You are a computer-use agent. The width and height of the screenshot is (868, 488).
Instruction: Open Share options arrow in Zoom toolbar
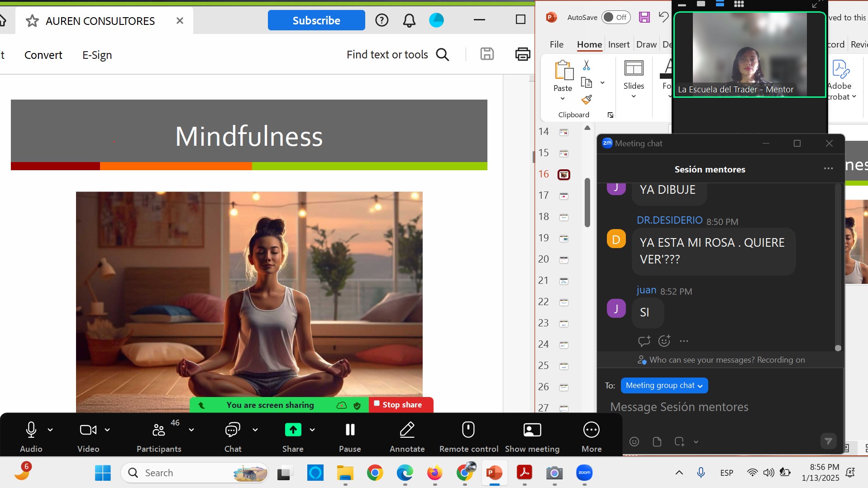[312, 430]
